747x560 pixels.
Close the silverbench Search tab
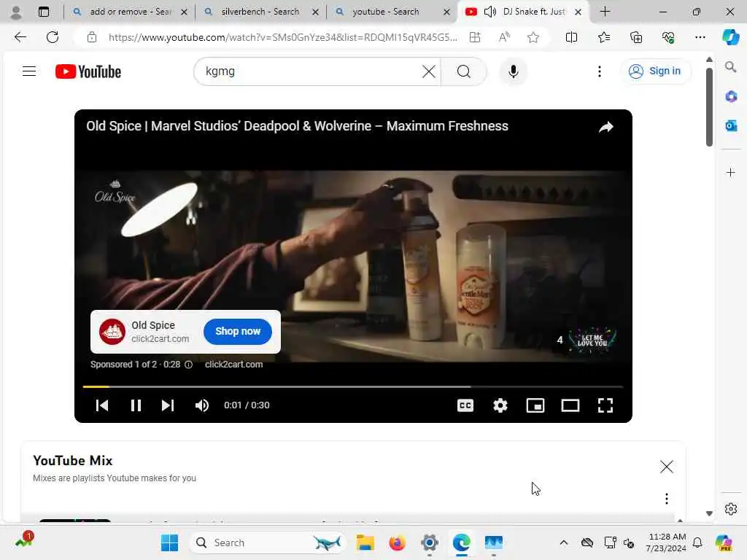coord(315,12)
